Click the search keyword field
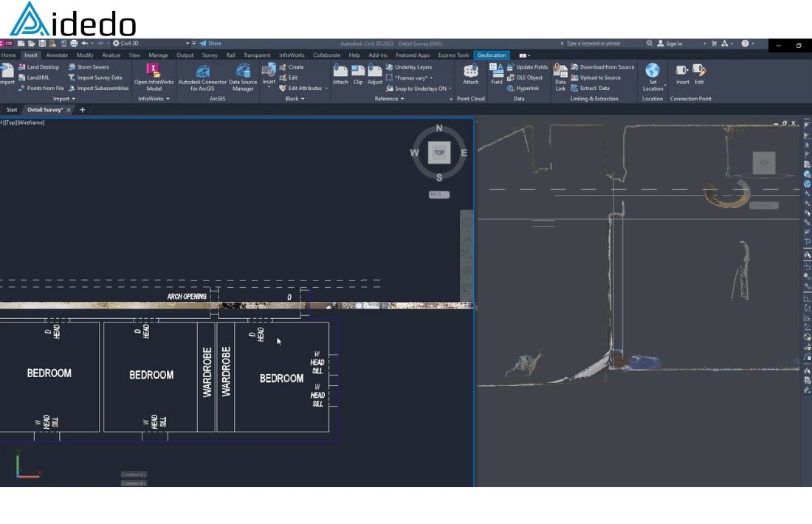The width and height of the screenshot is (812, 524). tap(603, 44)
